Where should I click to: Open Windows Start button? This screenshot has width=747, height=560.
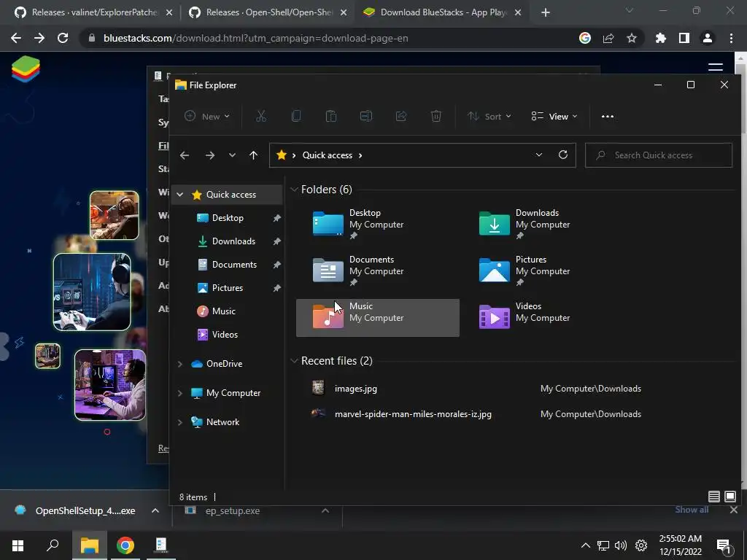pos(18,545)
